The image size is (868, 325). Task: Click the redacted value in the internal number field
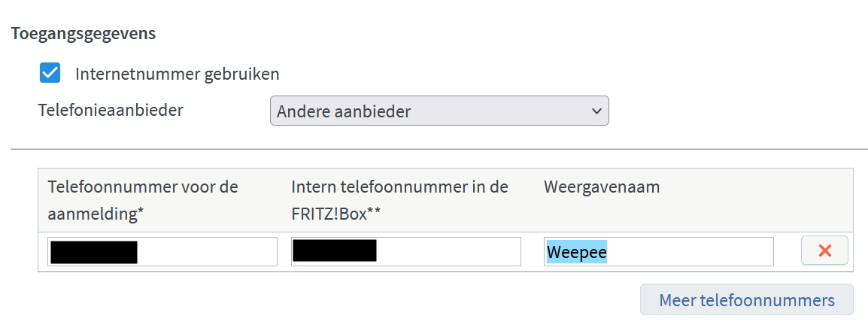(334, 251)
